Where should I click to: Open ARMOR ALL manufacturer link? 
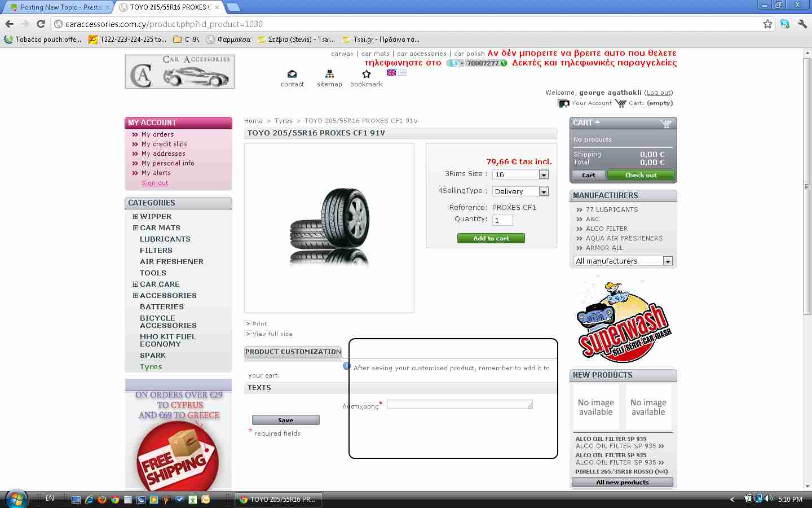pyautogui.click(x=604, y=248)
